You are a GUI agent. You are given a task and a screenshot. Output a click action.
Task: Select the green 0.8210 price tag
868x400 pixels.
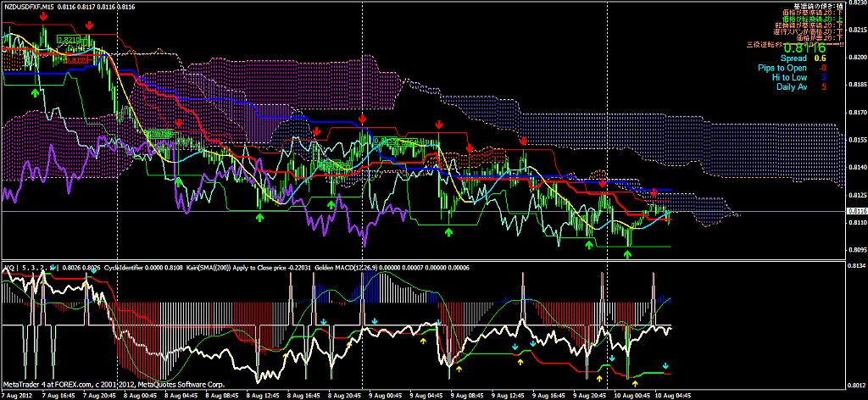(70, 40)
